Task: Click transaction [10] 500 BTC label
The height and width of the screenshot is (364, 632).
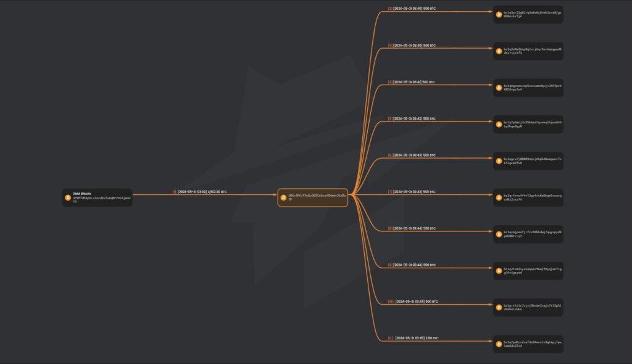Action: (x=414, y=302)
